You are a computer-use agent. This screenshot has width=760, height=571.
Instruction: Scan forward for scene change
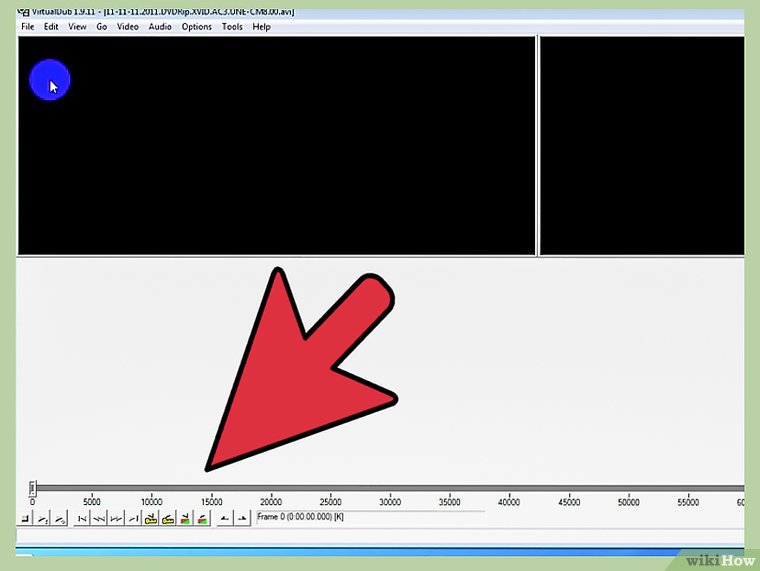[202, 519]
